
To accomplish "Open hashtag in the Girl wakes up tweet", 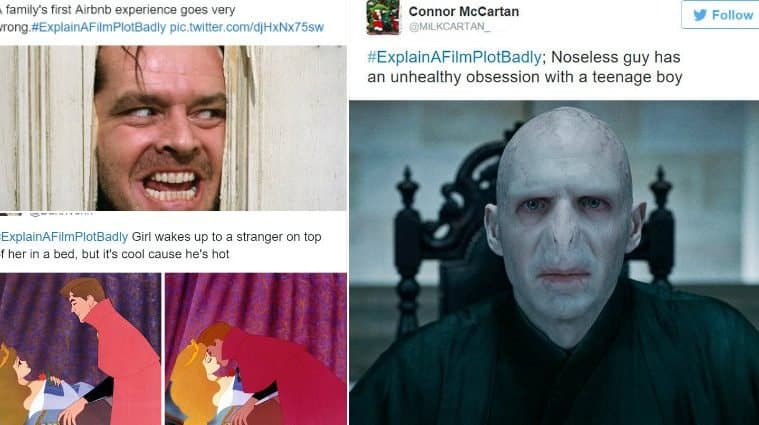I will click(64, 237).
